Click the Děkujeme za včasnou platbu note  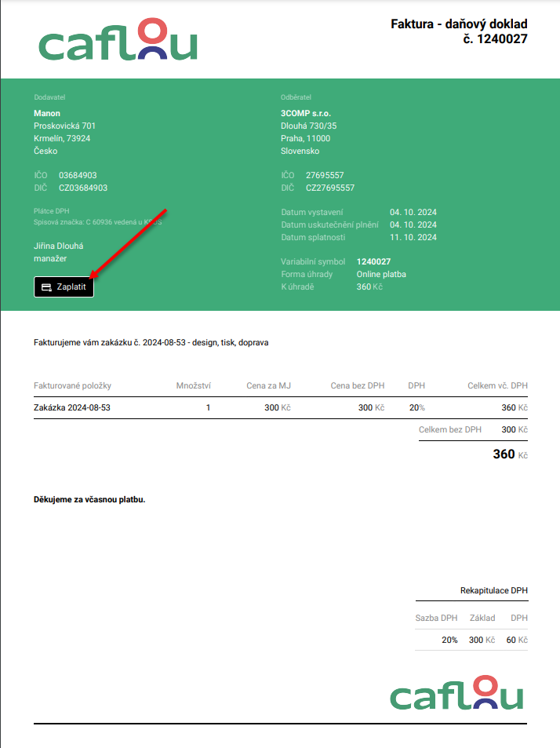point(89,499)
